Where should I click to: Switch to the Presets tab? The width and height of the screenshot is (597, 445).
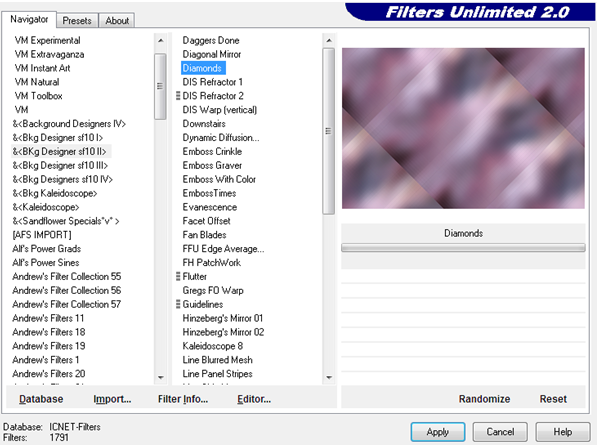click(x=77, y=21)
